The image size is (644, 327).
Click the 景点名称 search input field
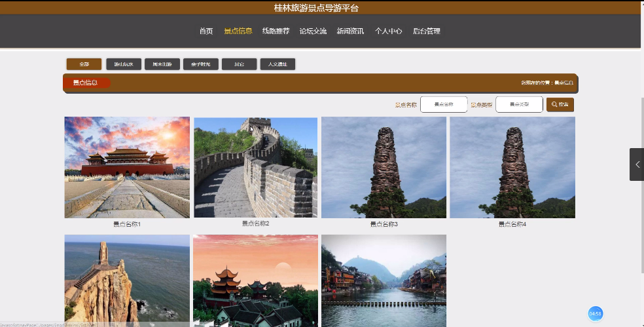[x=444, y=104]
